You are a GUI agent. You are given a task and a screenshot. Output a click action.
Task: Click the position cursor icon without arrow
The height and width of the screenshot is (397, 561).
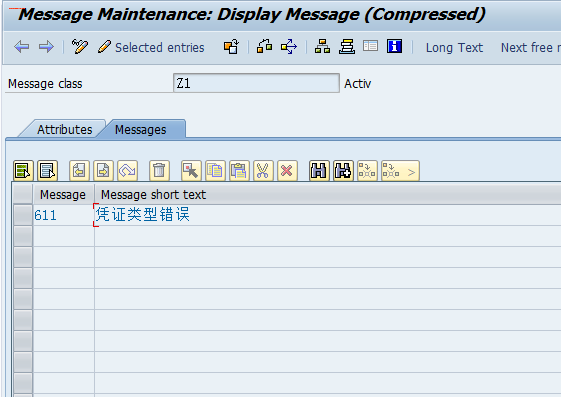[x=367, y=170]
